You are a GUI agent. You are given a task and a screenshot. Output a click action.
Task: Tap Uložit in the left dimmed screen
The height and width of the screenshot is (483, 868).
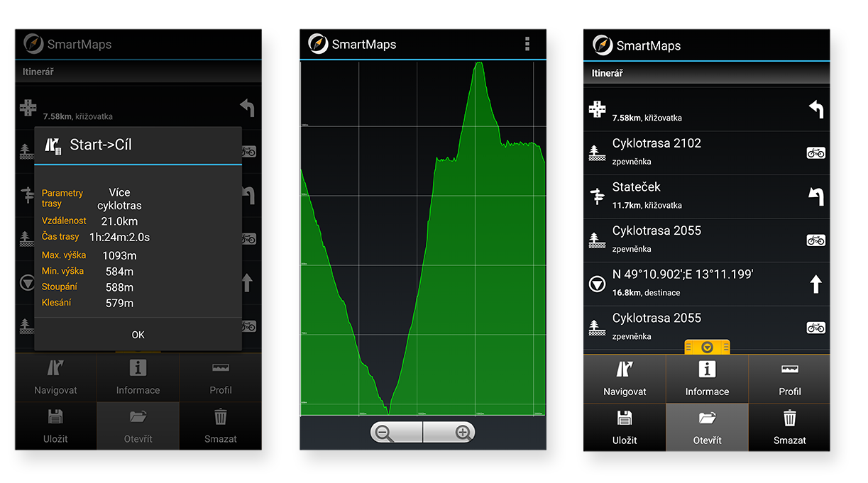coord(55,426)
